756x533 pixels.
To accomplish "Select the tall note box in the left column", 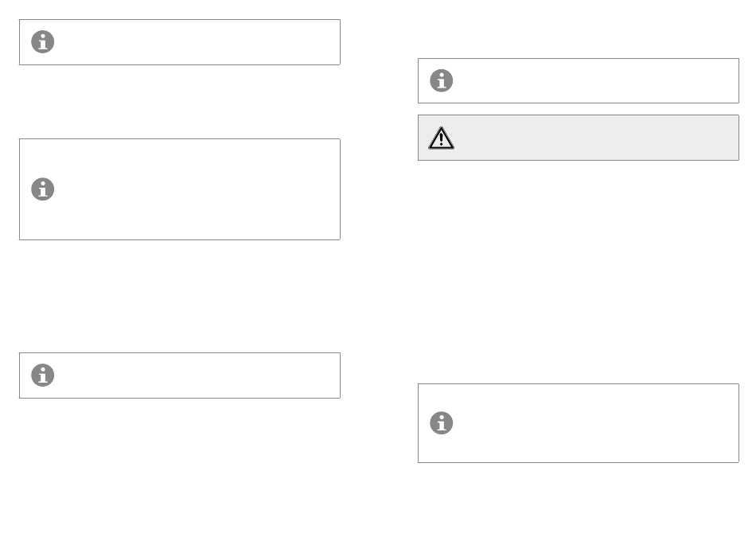I will click(x=179, y=189).
